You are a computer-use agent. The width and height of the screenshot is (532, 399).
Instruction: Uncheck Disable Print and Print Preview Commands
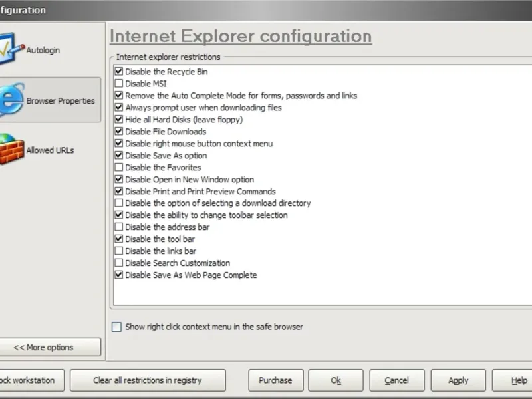point(119,191)
